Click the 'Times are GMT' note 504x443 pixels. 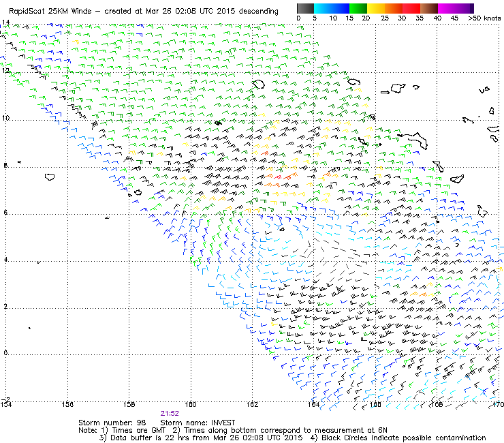click(x=138, y=430)
